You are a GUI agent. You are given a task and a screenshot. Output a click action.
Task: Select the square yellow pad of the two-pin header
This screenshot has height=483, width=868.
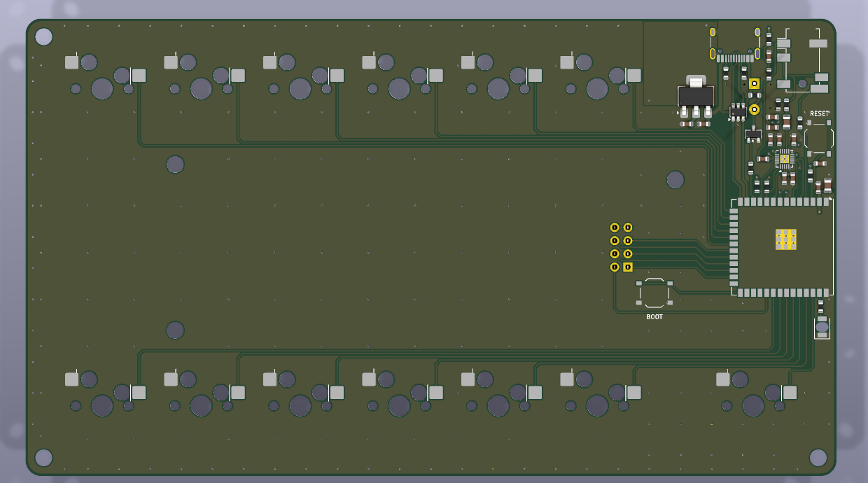[x=754, y=84]
